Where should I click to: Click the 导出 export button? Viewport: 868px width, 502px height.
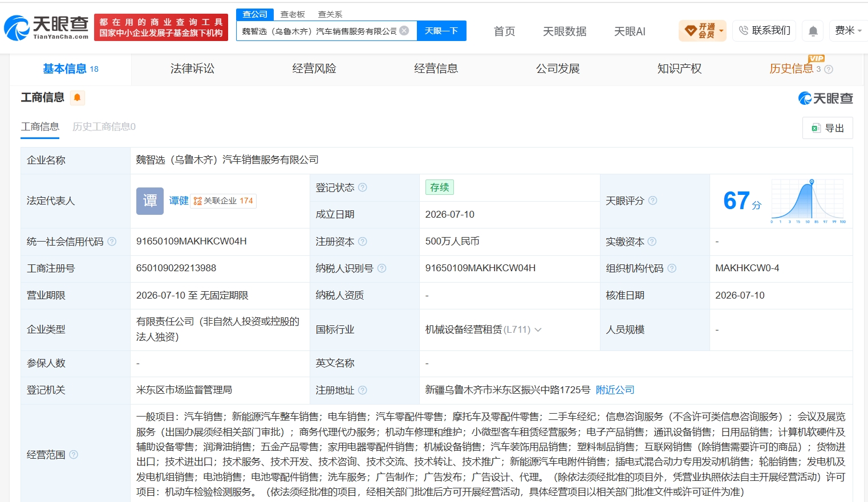828,128
